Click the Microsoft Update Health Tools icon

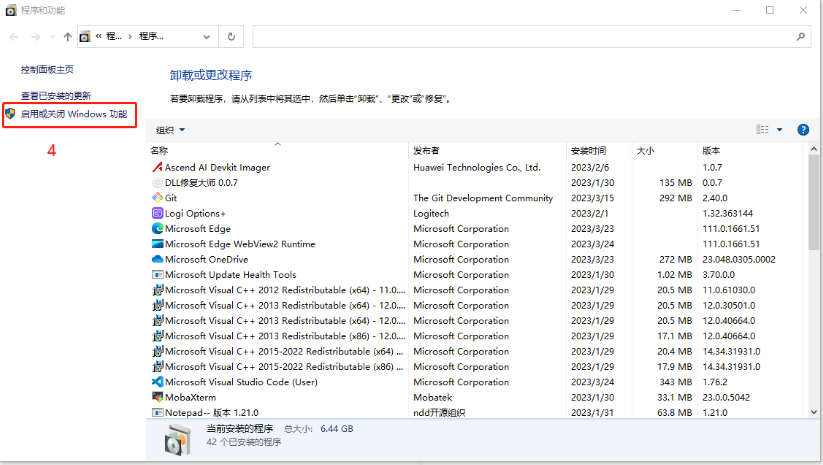(157, 274)
